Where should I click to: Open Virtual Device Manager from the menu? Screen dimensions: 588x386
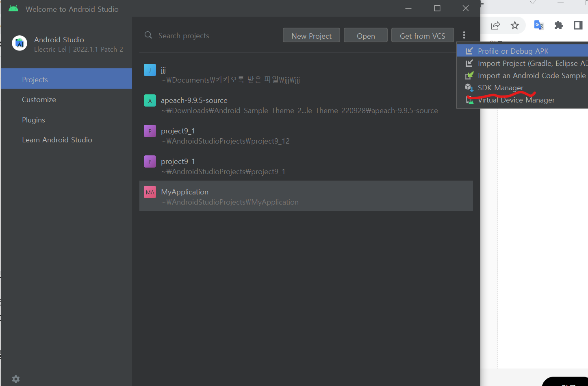tap(522, 100)
